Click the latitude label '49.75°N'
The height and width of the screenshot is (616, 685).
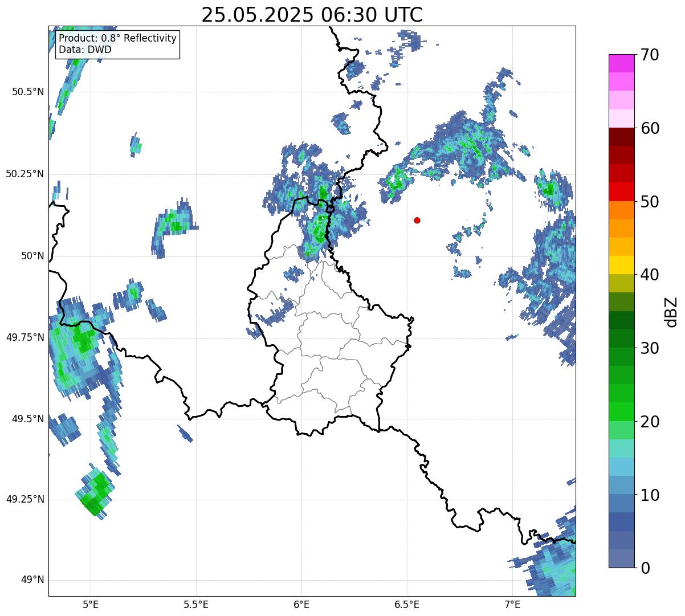(x=25, y=337)
